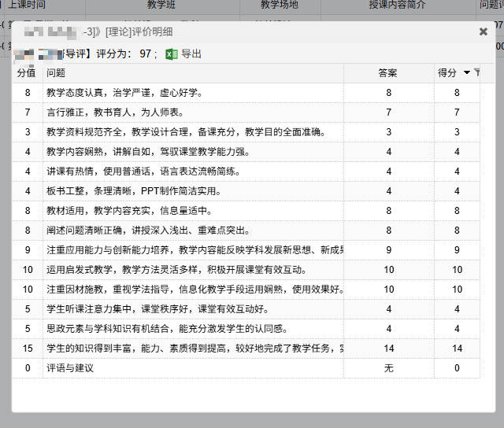Click the 教学班 background column header
The height and width of the screenshot is (428, 504).
[x=161, y=6]
